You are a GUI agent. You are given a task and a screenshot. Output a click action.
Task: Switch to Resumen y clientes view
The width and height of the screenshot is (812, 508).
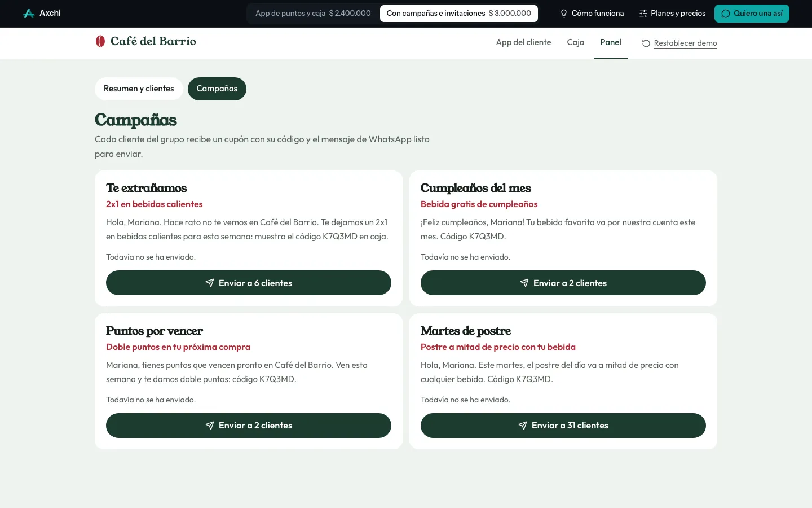tap(139, 89)
